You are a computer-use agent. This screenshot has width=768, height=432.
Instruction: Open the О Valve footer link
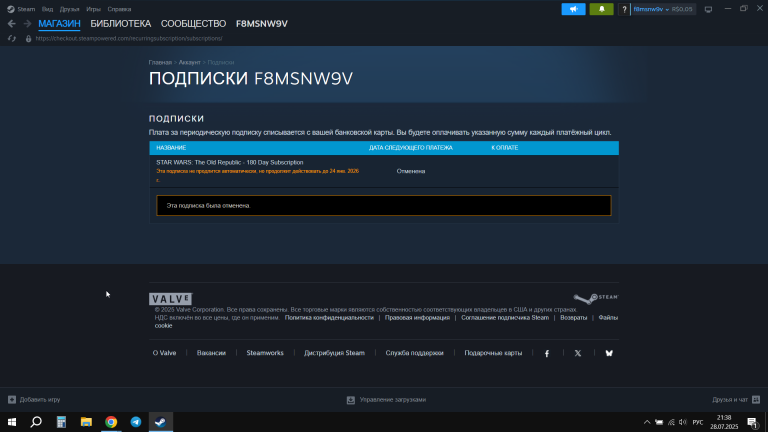[x=164, y=353]
